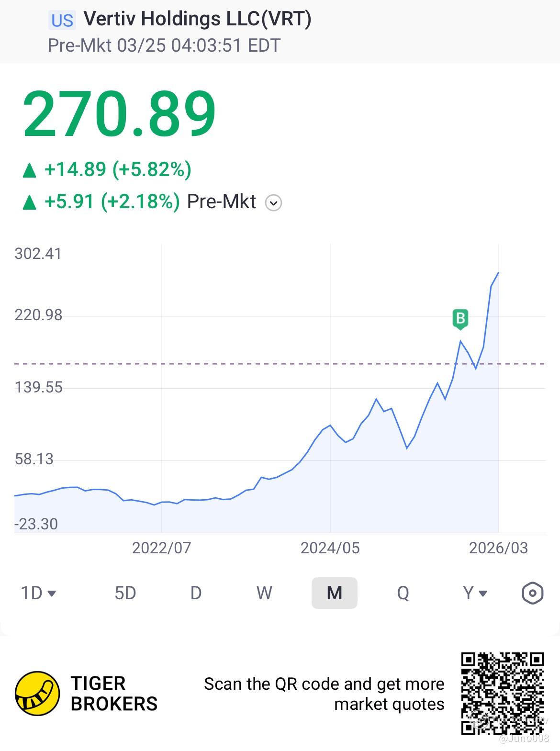The height and width of the screenshot is (751, 560).
Task: Open the 1D timeframe dropdown
Action: click(38, 594)
